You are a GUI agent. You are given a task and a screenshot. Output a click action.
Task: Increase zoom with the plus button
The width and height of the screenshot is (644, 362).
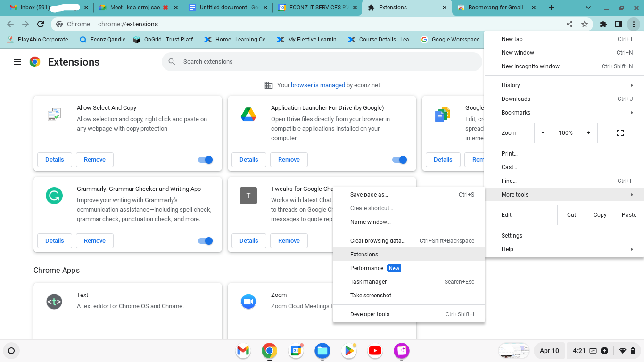point(588,133)
